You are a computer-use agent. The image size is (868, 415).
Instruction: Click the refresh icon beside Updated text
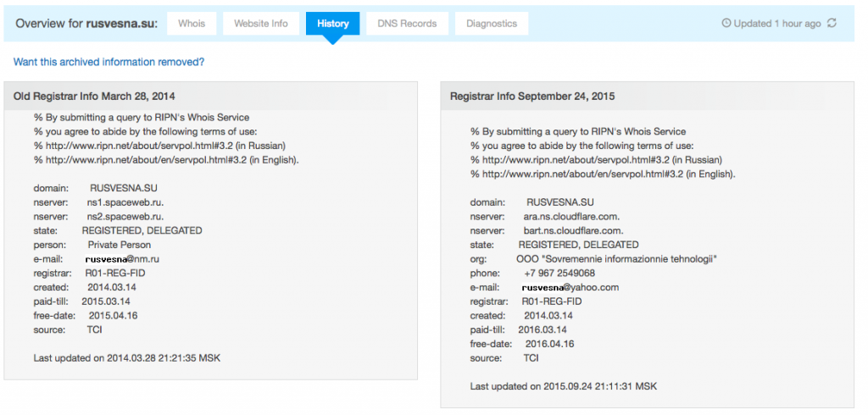click(832, 24)
